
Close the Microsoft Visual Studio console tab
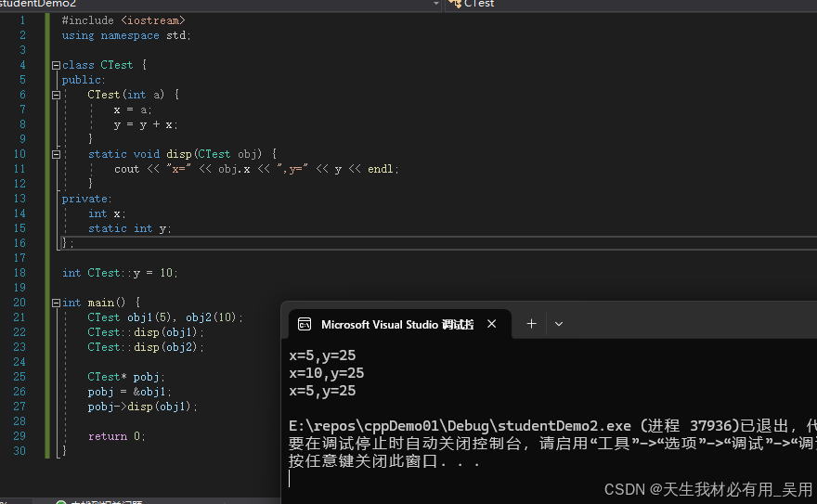coord(491,324)
